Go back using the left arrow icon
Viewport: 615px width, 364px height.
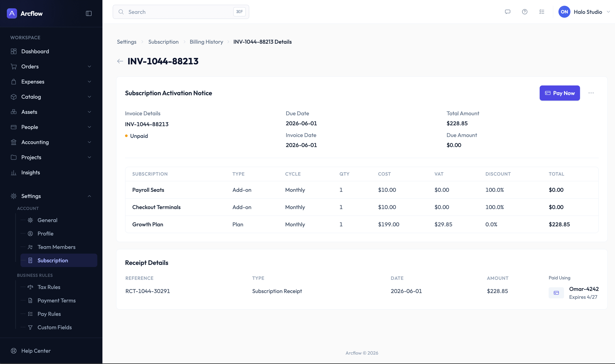[x=120, y=61]
